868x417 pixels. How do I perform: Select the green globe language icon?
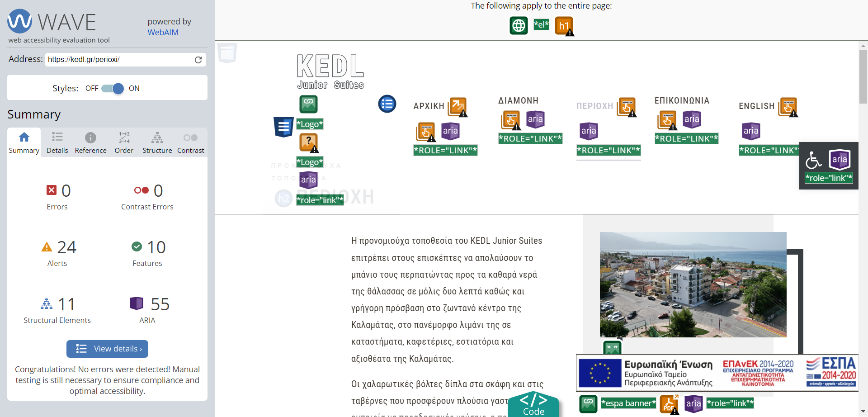pyautogui.click(x=519, y=25)
